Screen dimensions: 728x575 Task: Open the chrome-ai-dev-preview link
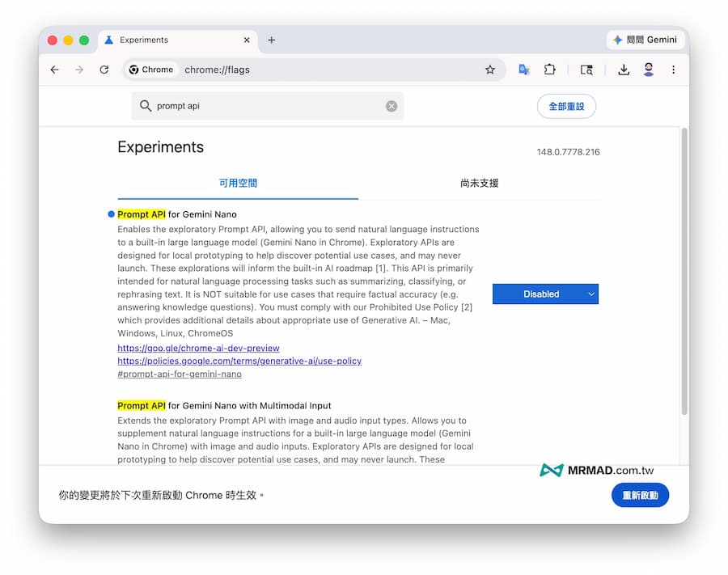[x=198, y=348]
